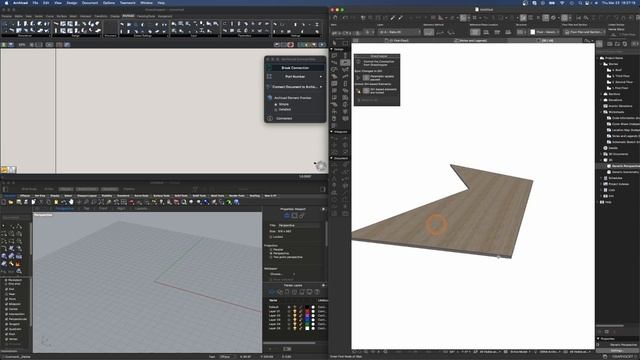Toggle the Midpoint osnap checkbox
Viewport: 640px width, 360px height.
6,304
